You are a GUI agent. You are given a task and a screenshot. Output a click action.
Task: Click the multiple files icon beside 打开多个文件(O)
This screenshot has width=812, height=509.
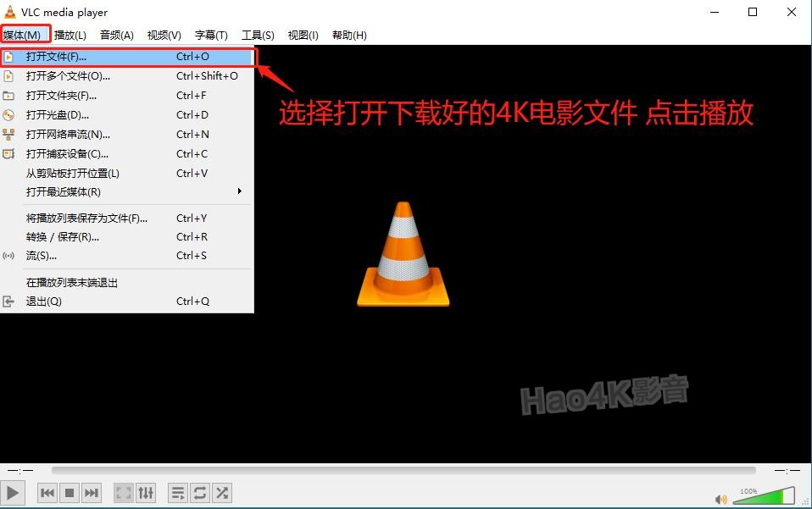pos(8,76)
